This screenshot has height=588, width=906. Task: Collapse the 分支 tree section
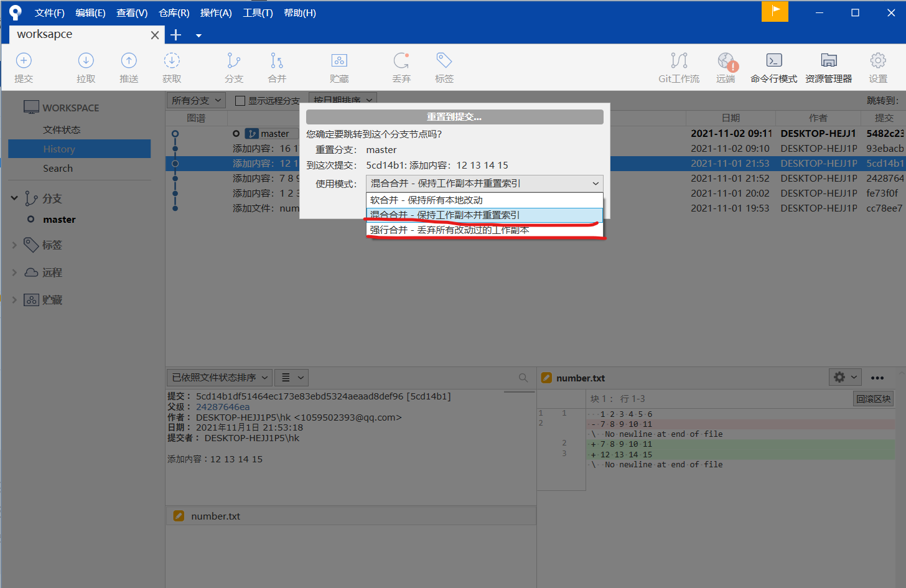(14, 198)
